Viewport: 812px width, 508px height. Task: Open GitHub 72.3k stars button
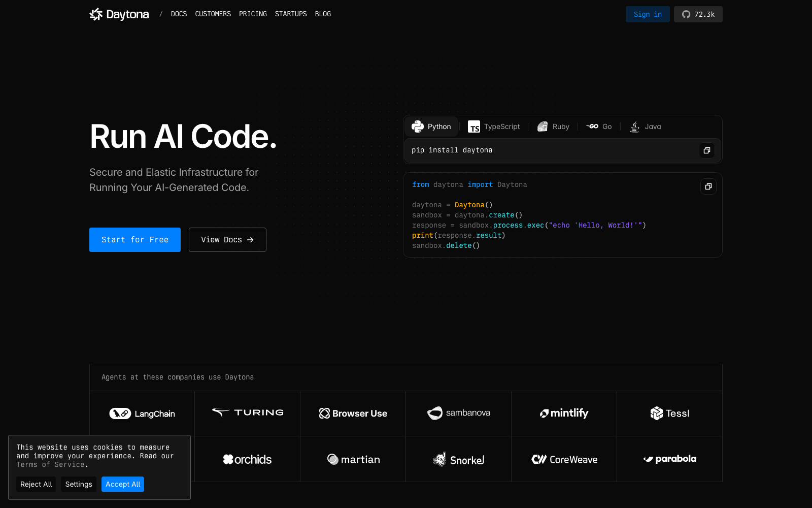coord(698,14)
